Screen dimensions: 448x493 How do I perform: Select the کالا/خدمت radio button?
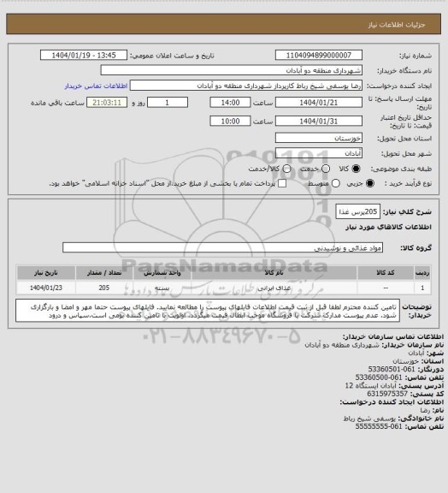tap(286, 169)
